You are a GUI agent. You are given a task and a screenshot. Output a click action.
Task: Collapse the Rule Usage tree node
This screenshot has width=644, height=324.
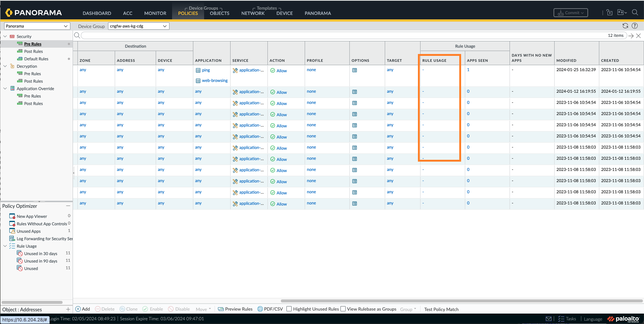pos(5,246)
